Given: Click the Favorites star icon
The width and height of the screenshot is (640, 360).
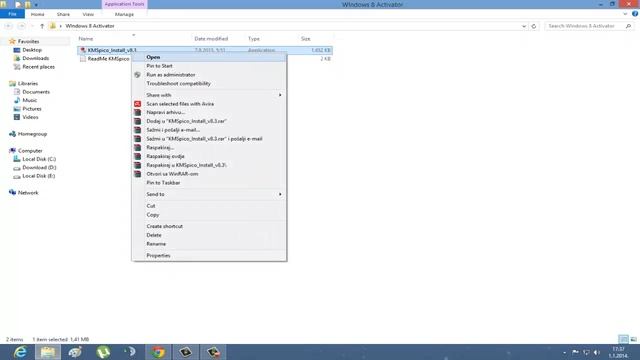Looking at the screenshot, I should 12,41.
